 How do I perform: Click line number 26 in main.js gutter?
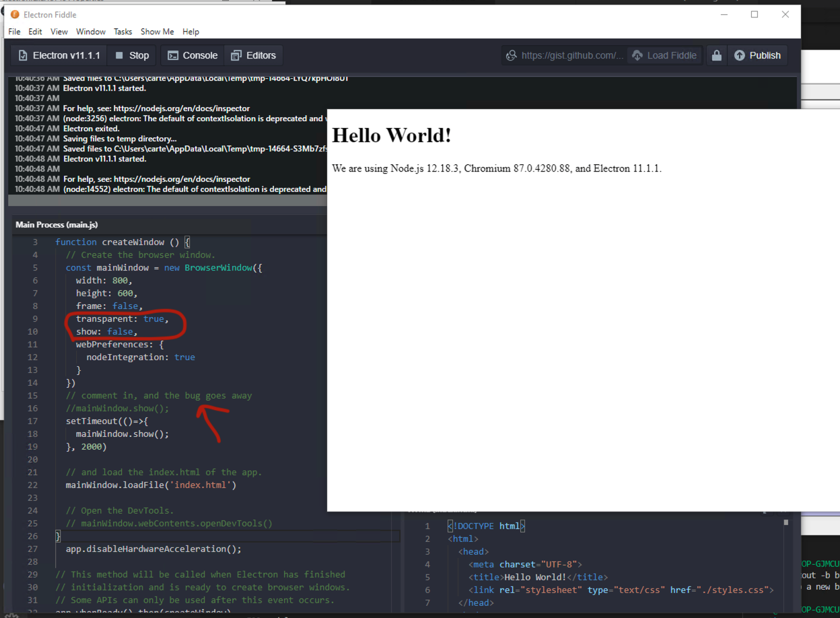[x=33, y=536]
